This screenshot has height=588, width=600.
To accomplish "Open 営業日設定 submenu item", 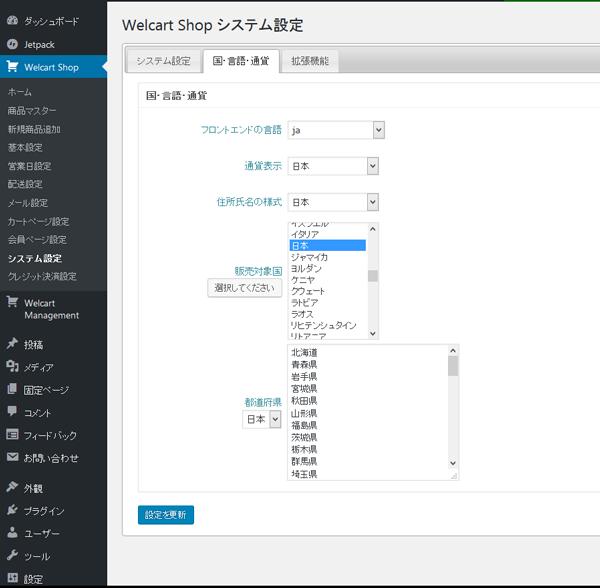I will [x=29, y=166].
